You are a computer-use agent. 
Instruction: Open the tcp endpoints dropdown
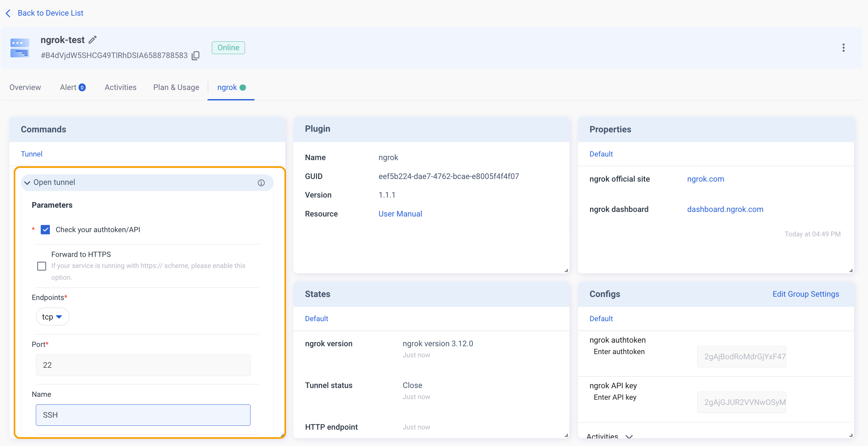click(x=52, y=317)
